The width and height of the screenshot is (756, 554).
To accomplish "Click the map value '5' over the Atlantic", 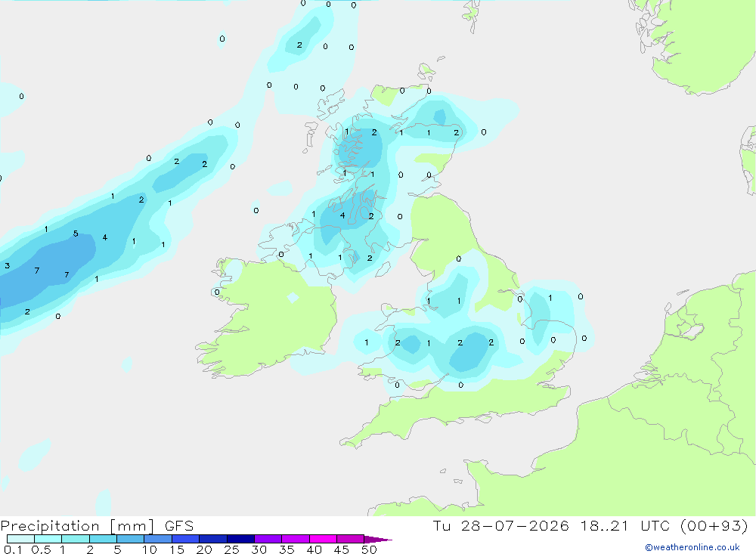I will coord(76,234).
